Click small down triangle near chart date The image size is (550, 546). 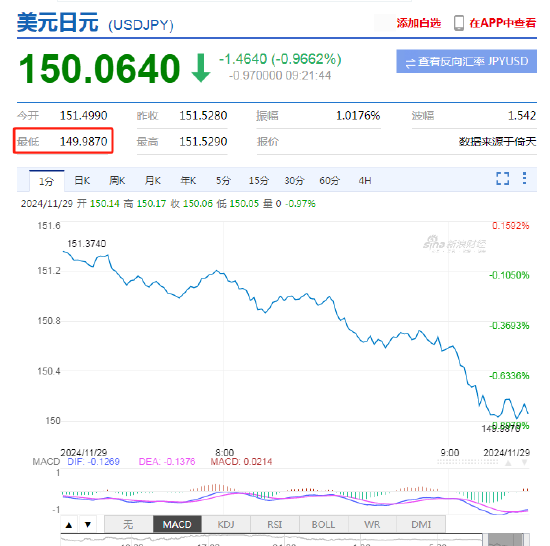[x=524, y=463]
